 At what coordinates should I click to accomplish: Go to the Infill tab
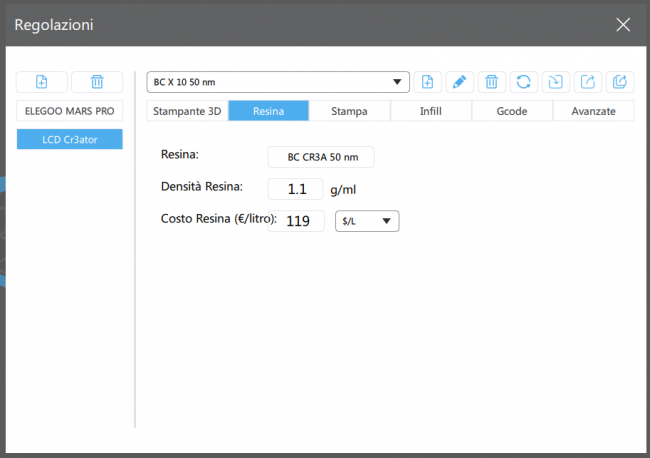(x=430, y=111)
